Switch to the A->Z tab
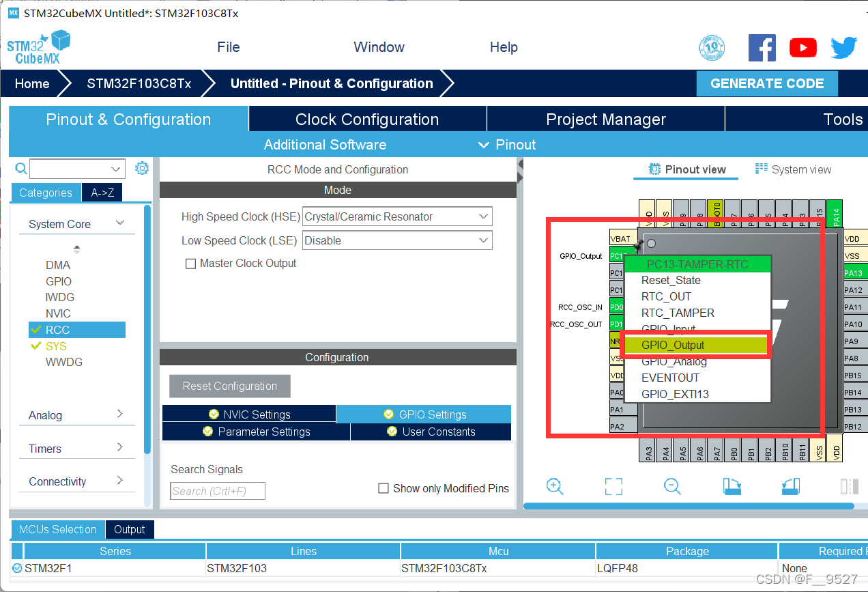Screen dimensions: 868x592 (102, 193)
